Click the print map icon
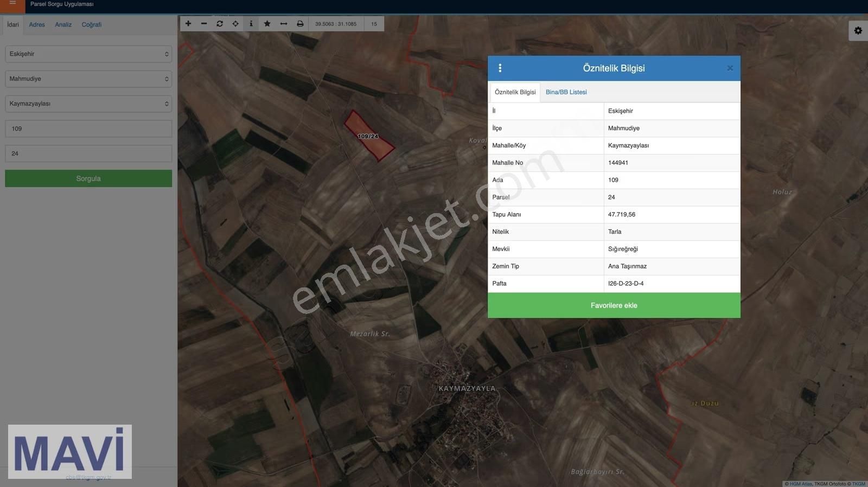Viewport: 868px width, 487px height. point(300,24)
